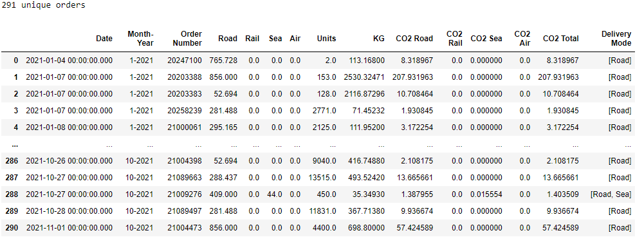Select order number 20258239
The height and width of the screenshot is (244, 644).
click(x=185, y=111)
